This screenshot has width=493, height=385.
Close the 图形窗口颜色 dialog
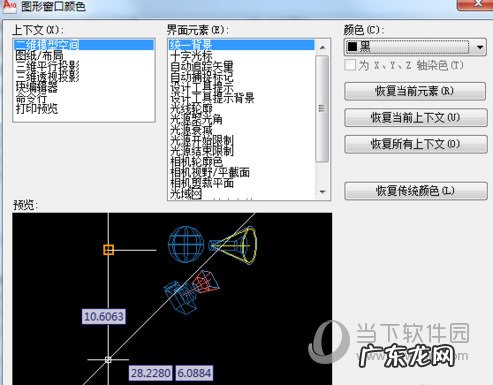tap(477, 5)
